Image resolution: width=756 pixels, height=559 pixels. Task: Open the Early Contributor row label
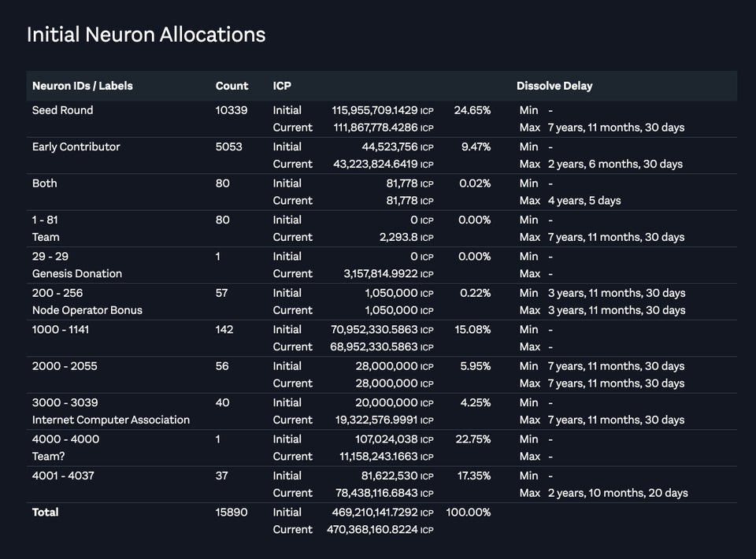point(76,146)
